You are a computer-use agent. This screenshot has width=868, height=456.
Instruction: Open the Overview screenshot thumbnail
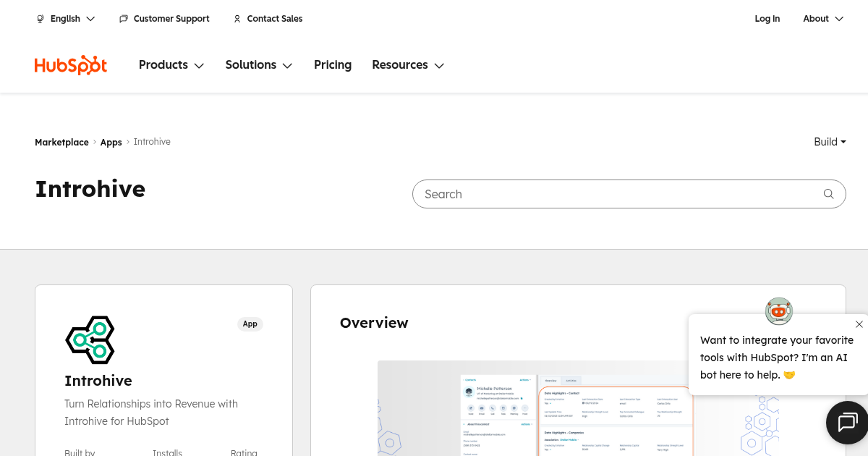579,408
